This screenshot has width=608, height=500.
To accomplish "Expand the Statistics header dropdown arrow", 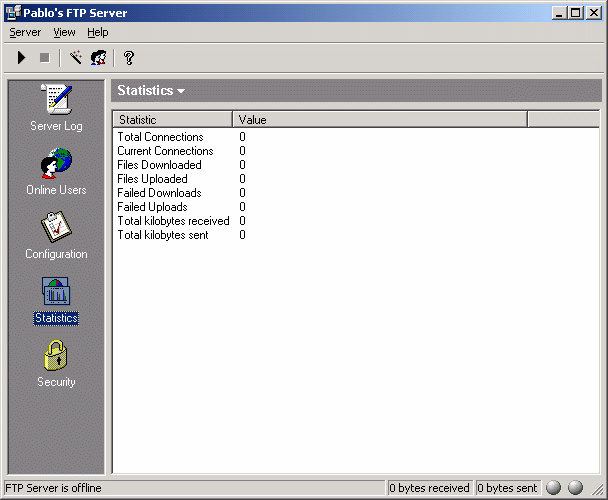I will 181,92.
